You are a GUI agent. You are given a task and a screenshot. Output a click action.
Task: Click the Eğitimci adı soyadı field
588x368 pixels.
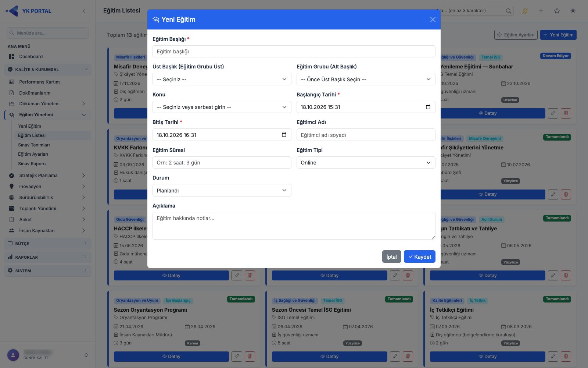point(366,135)
